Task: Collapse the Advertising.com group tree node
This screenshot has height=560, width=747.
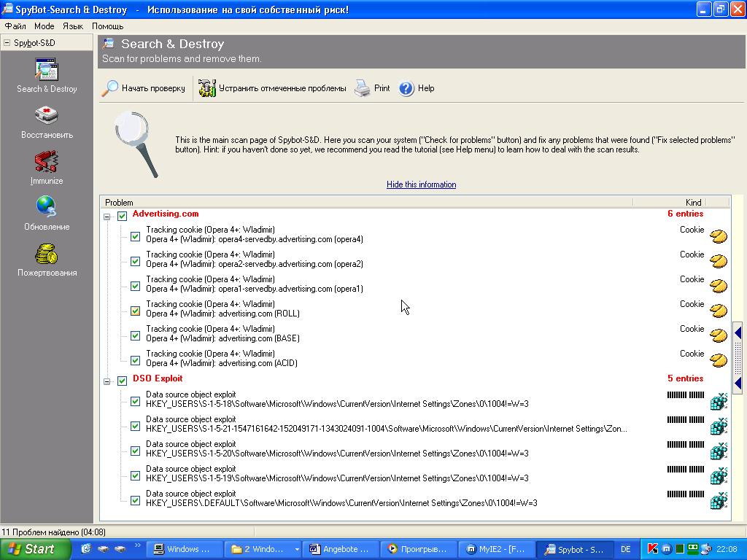Action: pos(107,217)
